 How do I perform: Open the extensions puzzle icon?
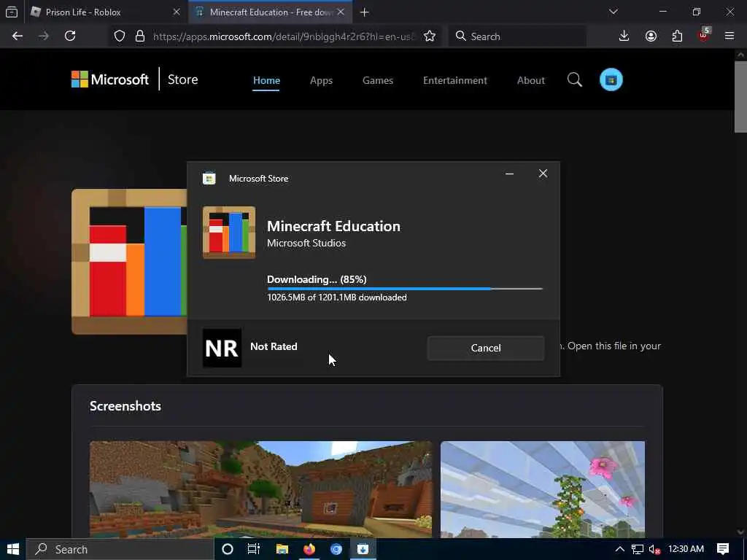[x=677, y=36]
